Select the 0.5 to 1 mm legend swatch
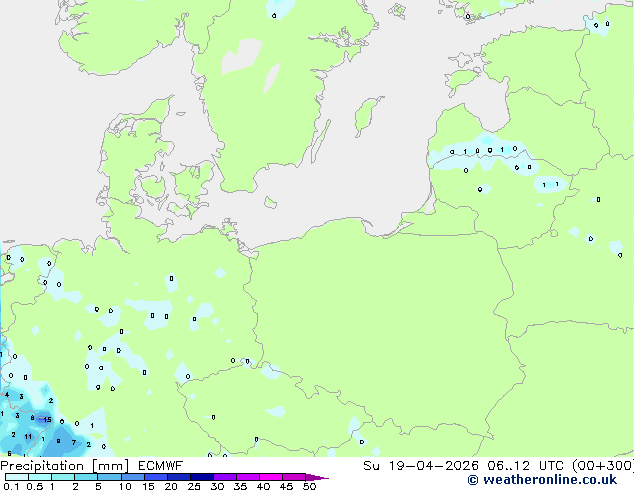This screenshot has width=634, height=490. point(40,477)
